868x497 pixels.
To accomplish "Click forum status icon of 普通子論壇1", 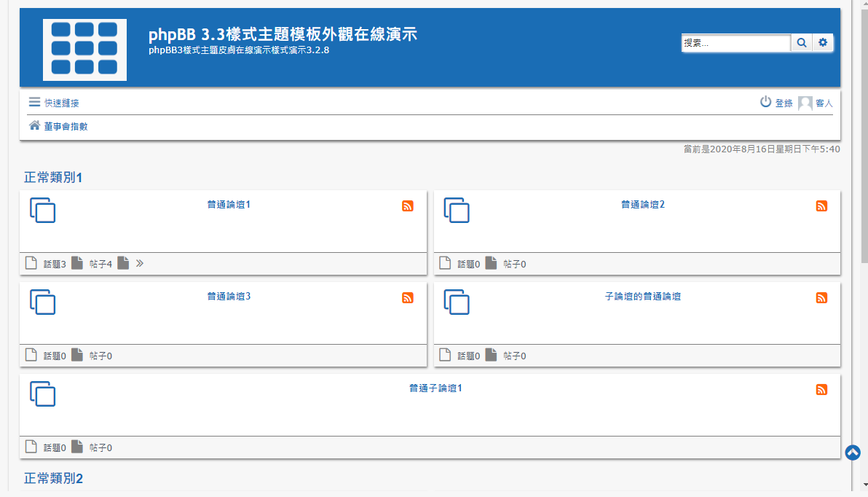I will pyautogui.click(x=43, y=394).
